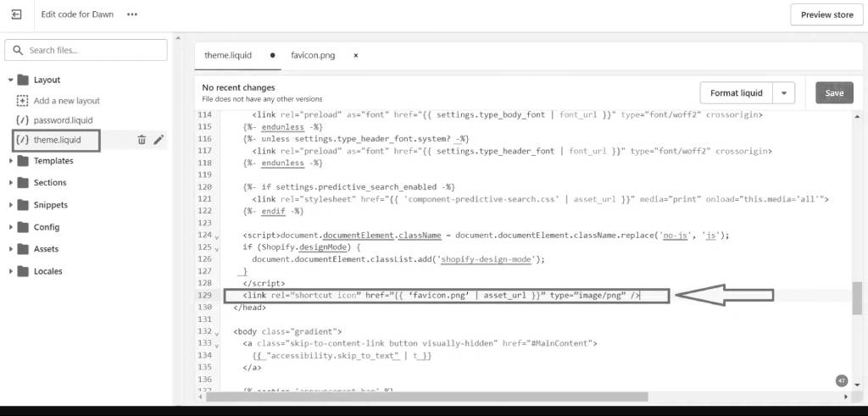868x416 pixels.
Task: Click the </head> tag on line 130
Action: (x=249, y=307)
